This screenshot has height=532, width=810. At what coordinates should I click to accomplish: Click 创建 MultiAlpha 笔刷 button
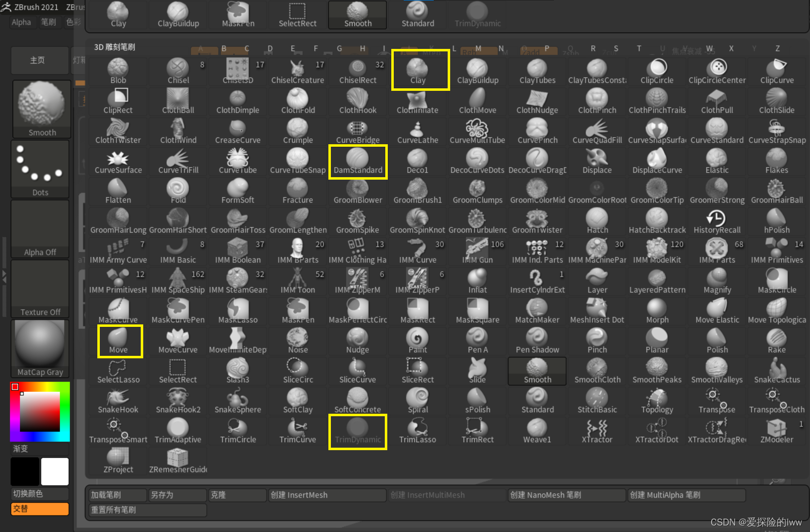point(687,495)
